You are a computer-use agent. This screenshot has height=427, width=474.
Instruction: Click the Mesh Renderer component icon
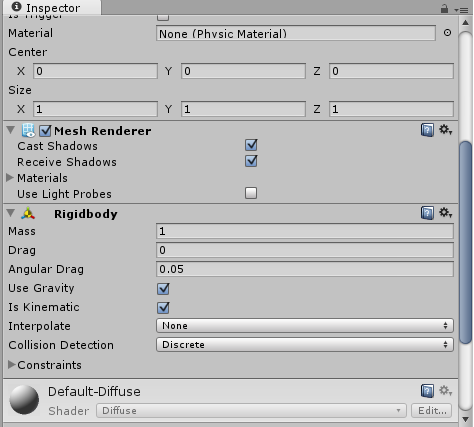tap(28, 130)
